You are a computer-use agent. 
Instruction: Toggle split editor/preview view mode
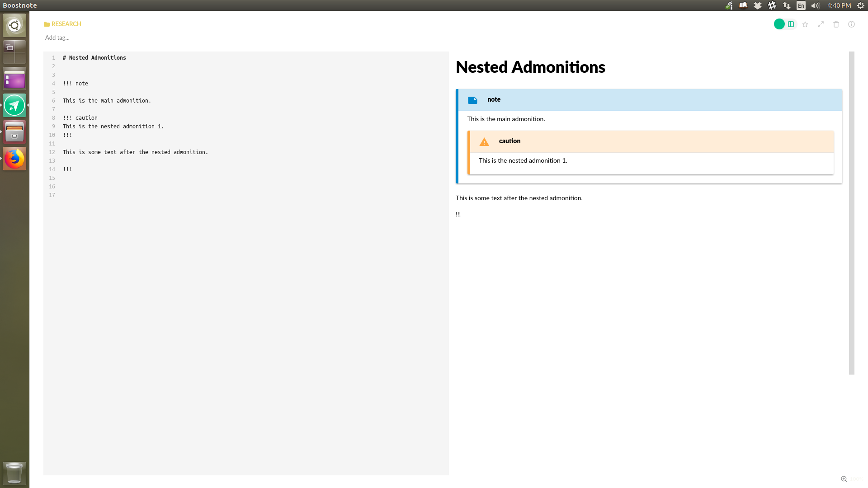(x=790, y=24)
